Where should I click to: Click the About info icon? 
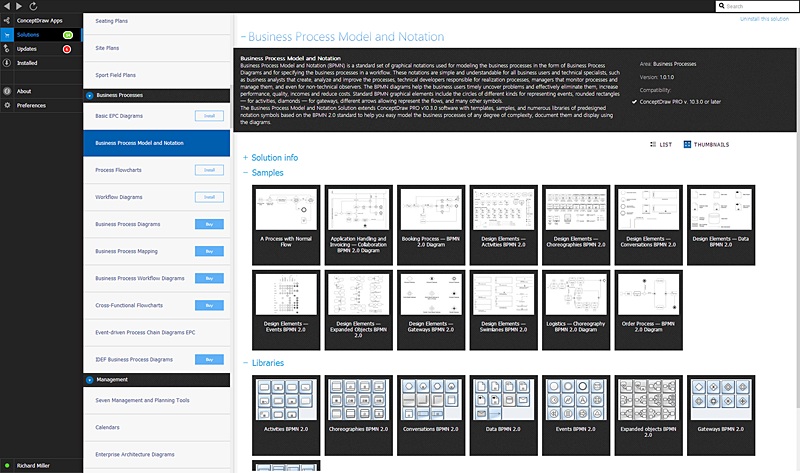click(x=7, y=91)
